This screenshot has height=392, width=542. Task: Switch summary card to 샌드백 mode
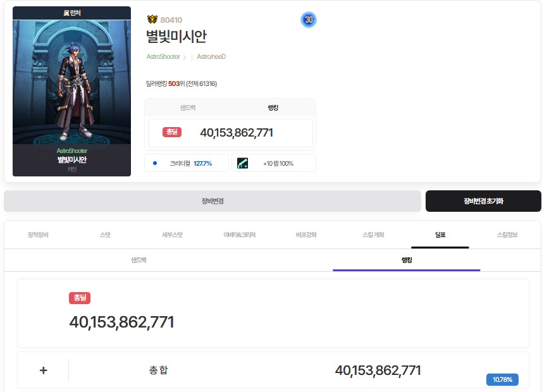click(x=188, y=108)
